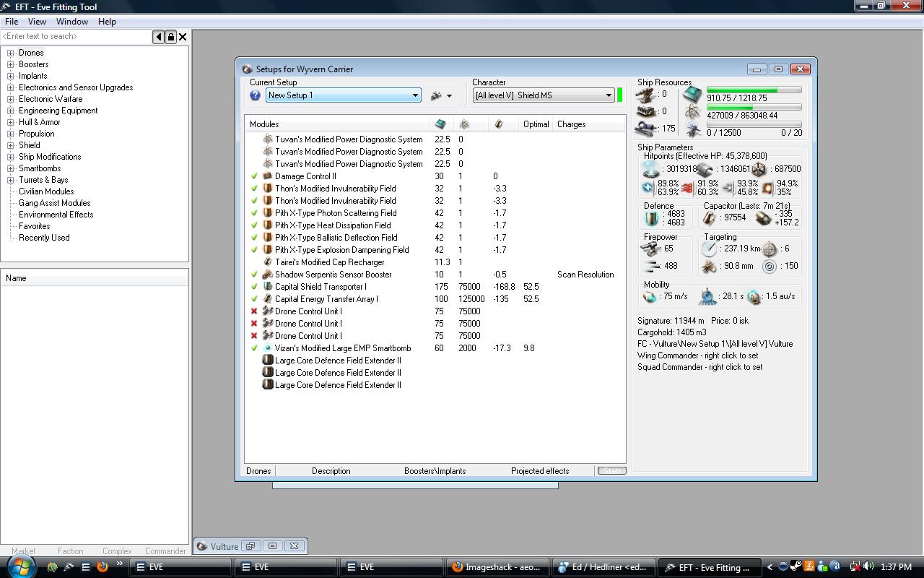Enable the first offline Drone Control Unit I
Viewport: 924px width, 578px height.
(254, 311)
